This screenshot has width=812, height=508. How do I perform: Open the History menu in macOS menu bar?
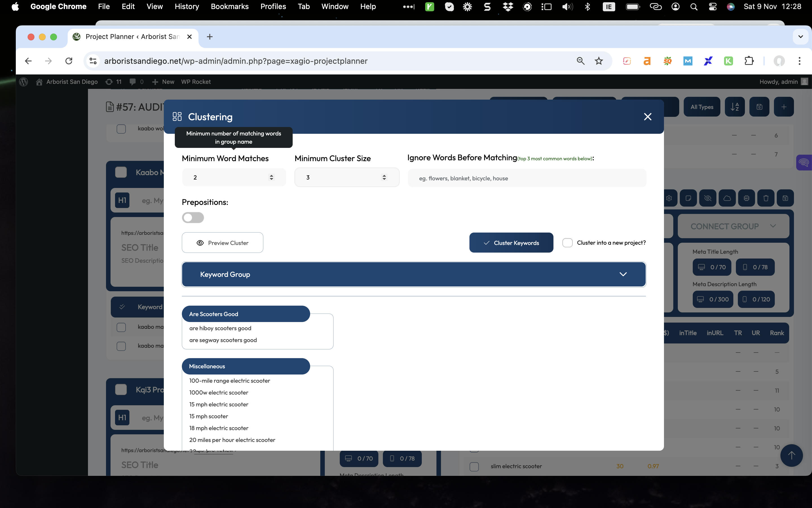pos(187,6)
